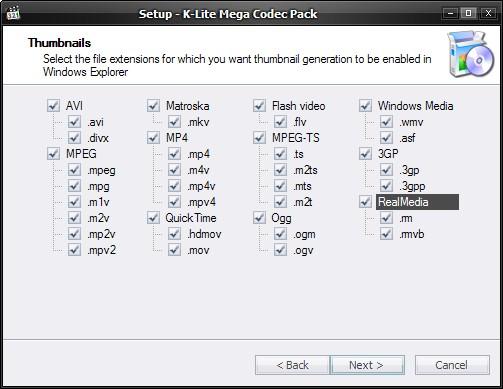Cancel the codec pack setup

(452, 365)
